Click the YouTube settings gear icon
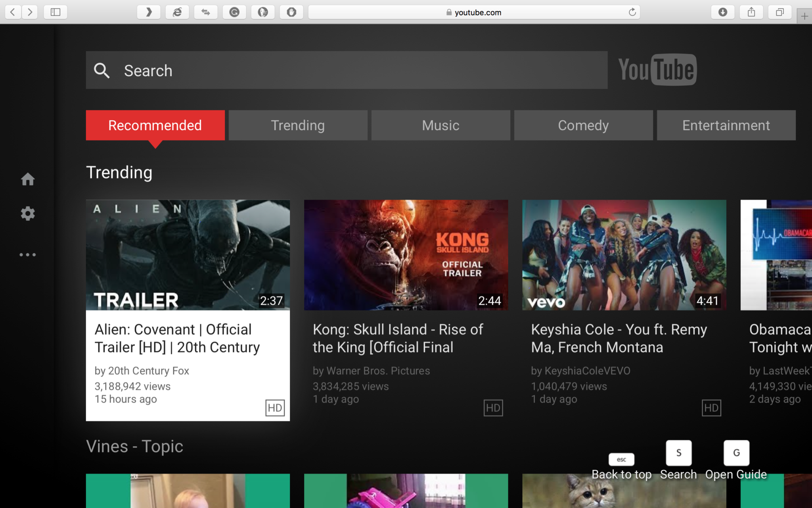This screenshot has width=812, height=508. coord(27,213)
